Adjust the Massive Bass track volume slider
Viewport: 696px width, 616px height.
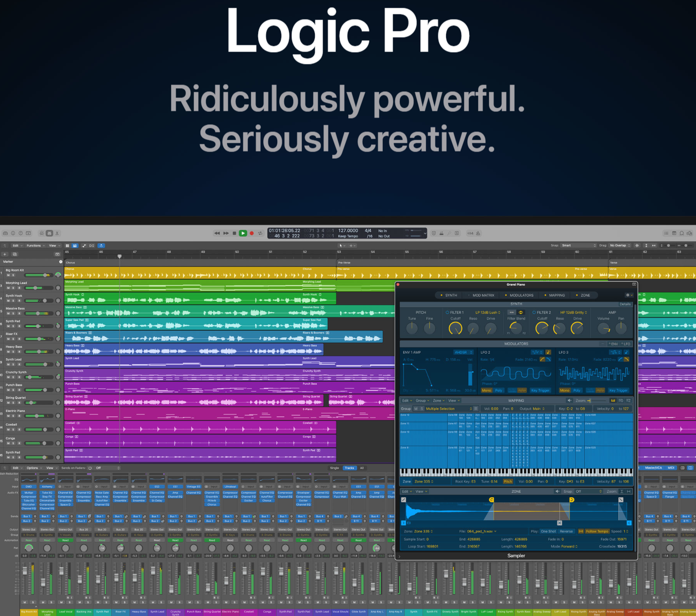[x=38, y=313]
